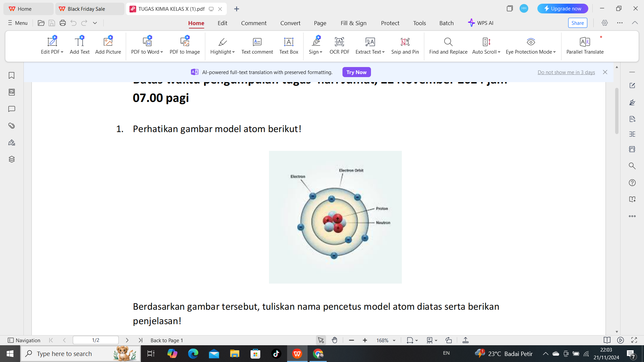The width and height of the screenshot is (644, 362).
Task: Select the Add Text tool
Action: point(79,45)
